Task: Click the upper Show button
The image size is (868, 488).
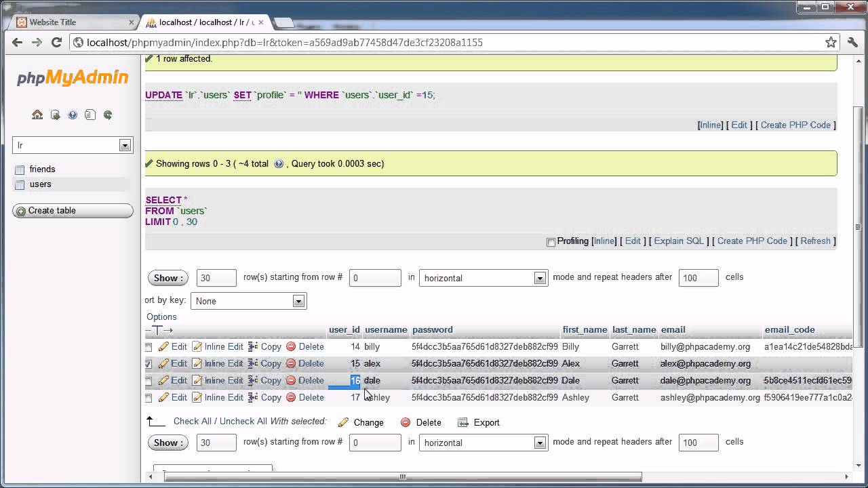Action: tap(167, 278)
